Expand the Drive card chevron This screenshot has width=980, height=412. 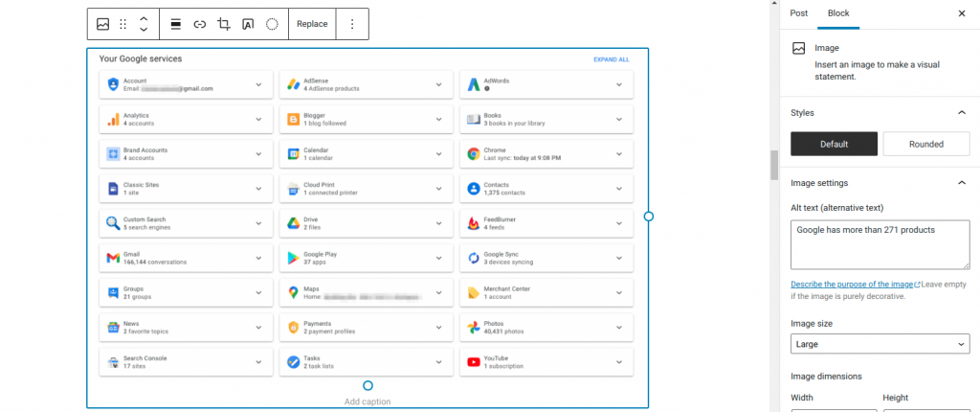438,223
